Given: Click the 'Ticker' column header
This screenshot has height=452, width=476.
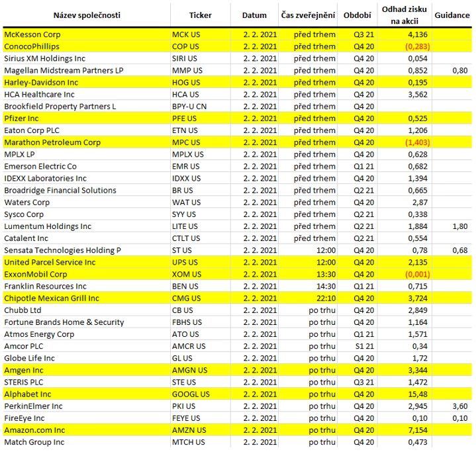Looking at the screenshot, I should [200, 15].
